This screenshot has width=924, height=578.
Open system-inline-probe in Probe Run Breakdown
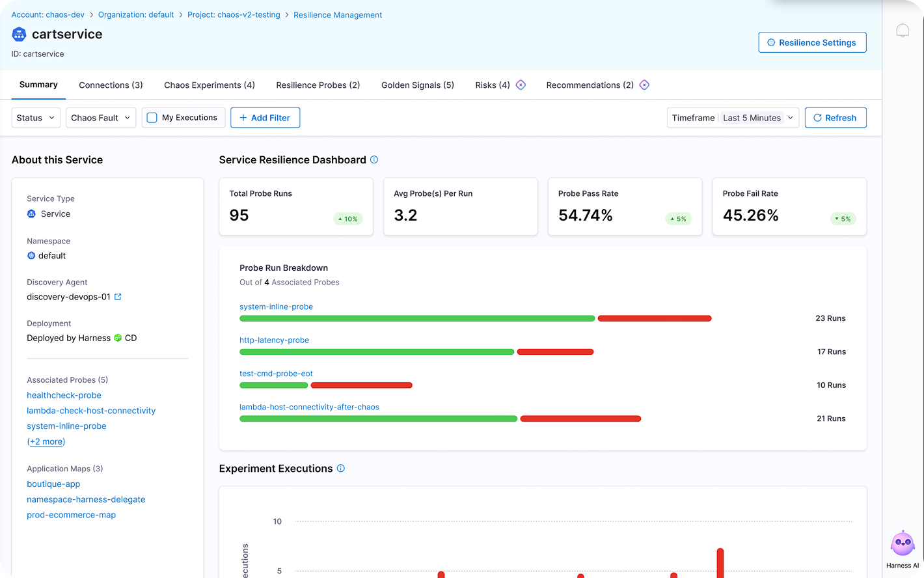(276, 307)
